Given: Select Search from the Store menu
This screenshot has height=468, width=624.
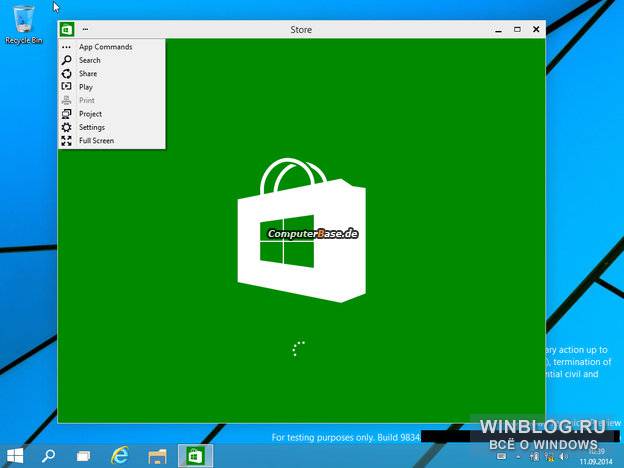Looking at the screenshot, I should (x=112, y=60).
